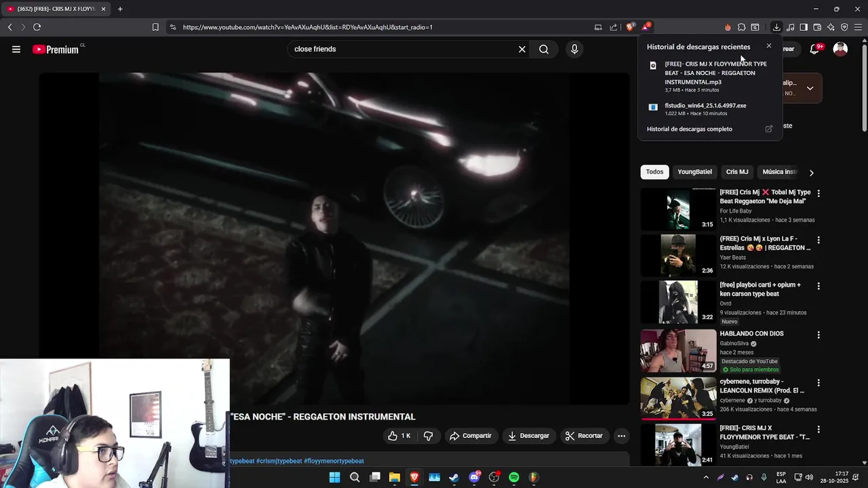Open 'cybernene, turrobaby - LEANCOLN REMIX' title
Viewport: 868px width, 488px height.
[762, 386]
